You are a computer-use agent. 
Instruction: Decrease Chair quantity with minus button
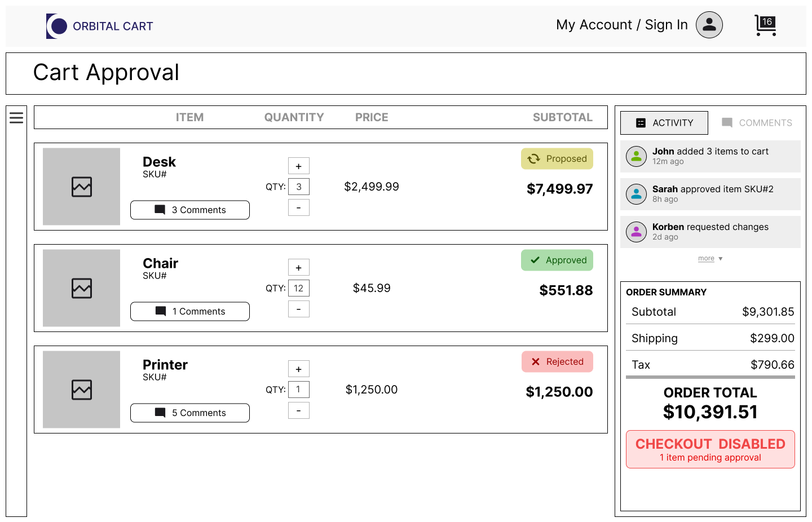point(298,309)
